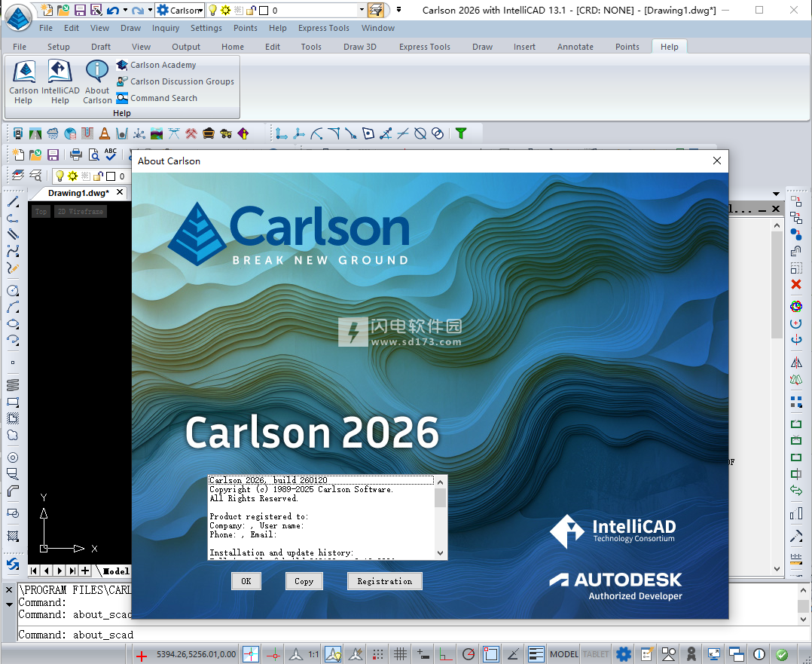The width and height of the screenshot is (812, 664).
Task: Select the red X delete tool
Action: point(796,284)
